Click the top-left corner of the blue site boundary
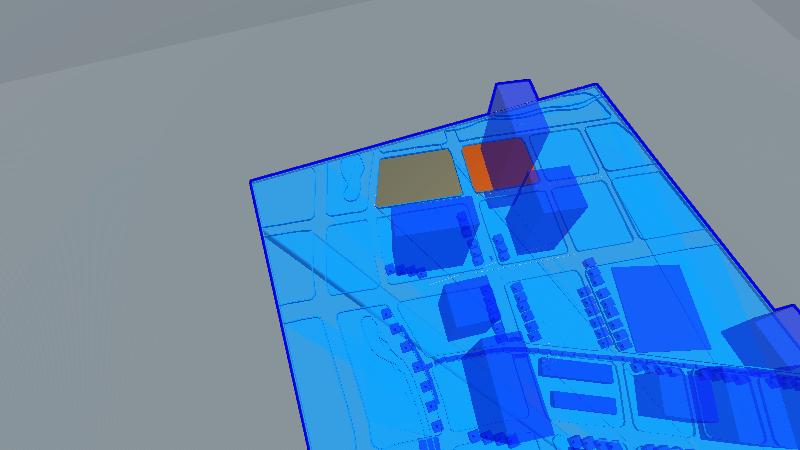The image size is (800, 450). click(252, 183)
